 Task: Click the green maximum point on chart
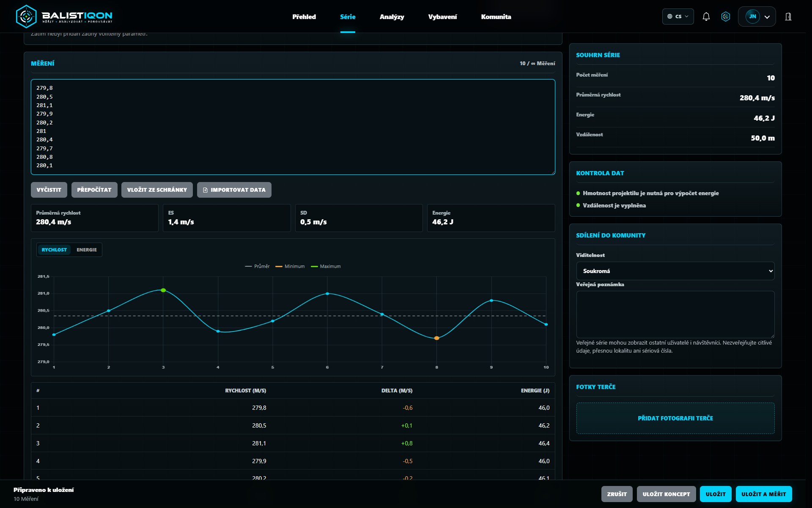click(x=163, y=290)
